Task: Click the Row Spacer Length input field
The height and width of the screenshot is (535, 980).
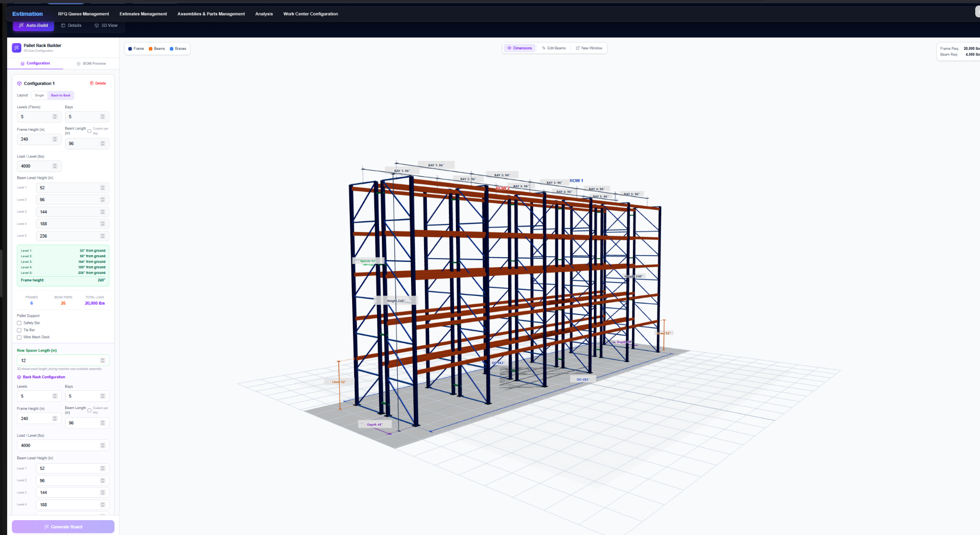Action: 63,360
